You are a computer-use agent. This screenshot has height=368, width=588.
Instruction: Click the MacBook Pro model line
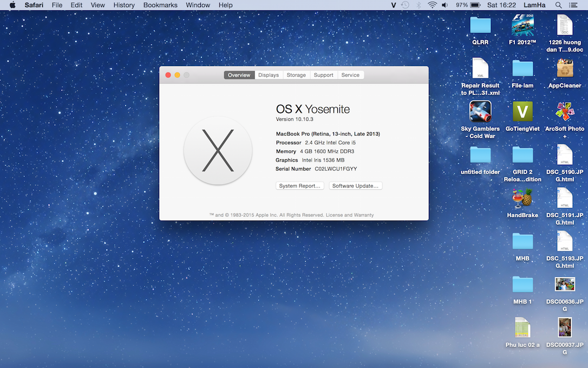[x=328, y=134]
